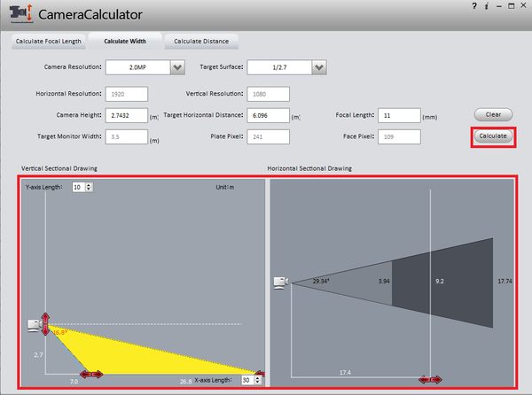Viewport: 532px width, 395px height.
Task: Click the Clear button
Action: click(x=493, y=114)
